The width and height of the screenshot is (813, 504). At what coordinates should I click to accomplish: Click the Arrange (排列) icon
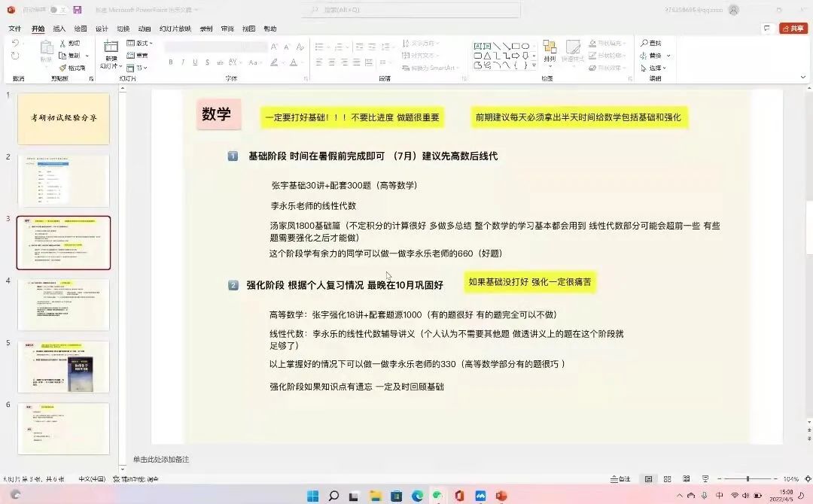tap(550, 49)
